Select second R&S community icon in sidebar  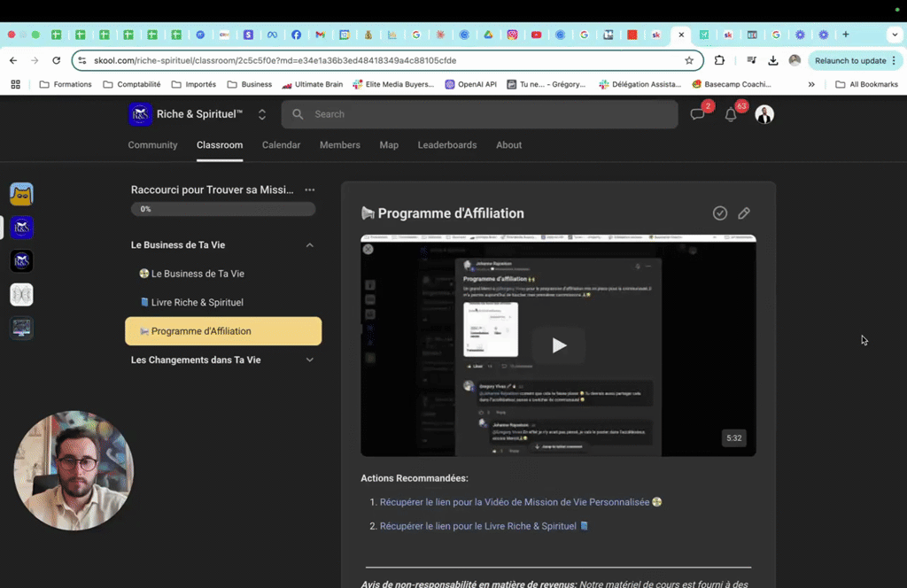[21, 228]
